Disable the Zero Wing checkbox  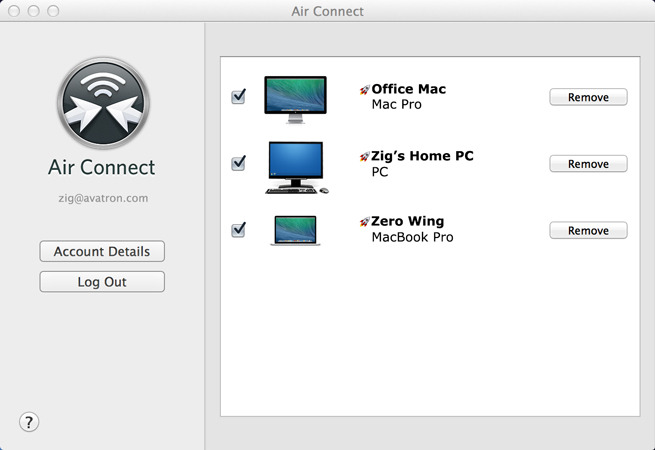tap(238, 230)
